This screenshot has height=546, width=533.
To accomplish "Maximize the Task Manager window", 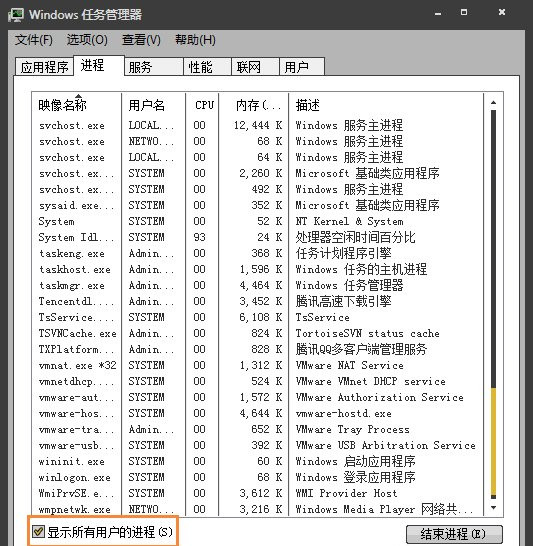I will pos(464,13).
